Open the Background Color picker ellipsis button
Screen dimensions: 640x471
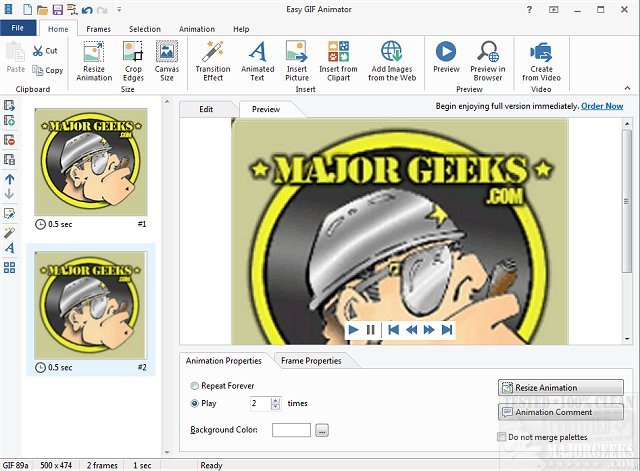point(322,430)
